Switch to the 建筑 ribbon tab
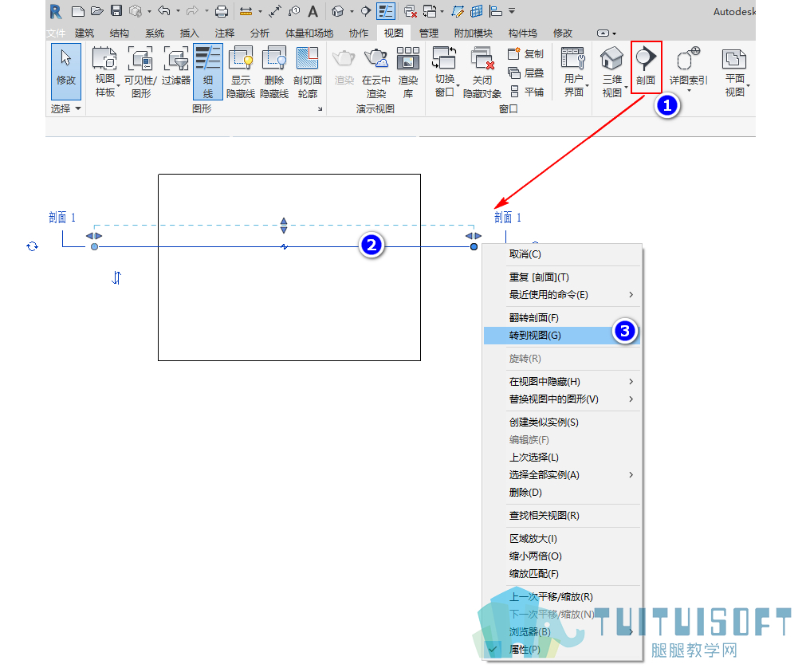802x672 pixels. click(85, 33)
